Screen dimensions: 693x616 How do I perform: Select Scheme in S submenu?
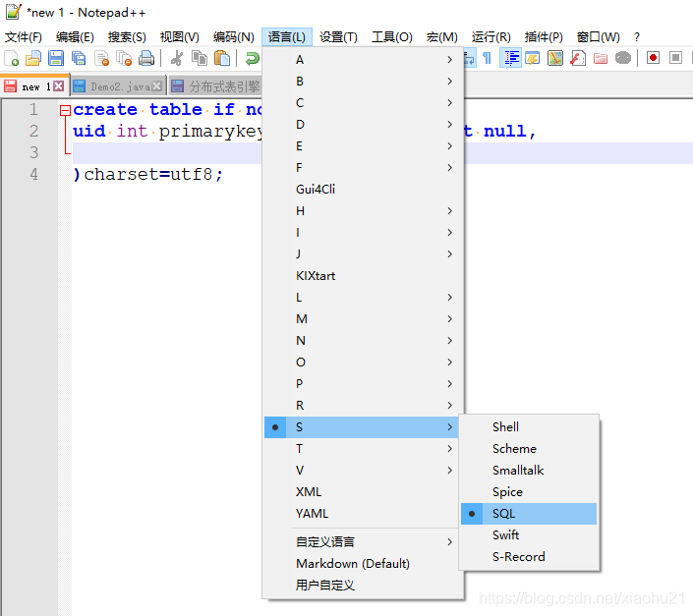pos(529,449)
